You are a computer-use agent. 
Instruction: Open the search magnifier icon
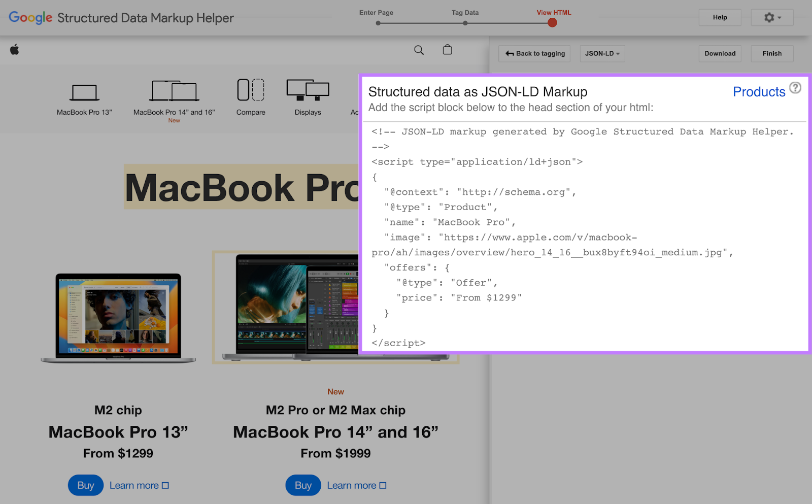419,50
